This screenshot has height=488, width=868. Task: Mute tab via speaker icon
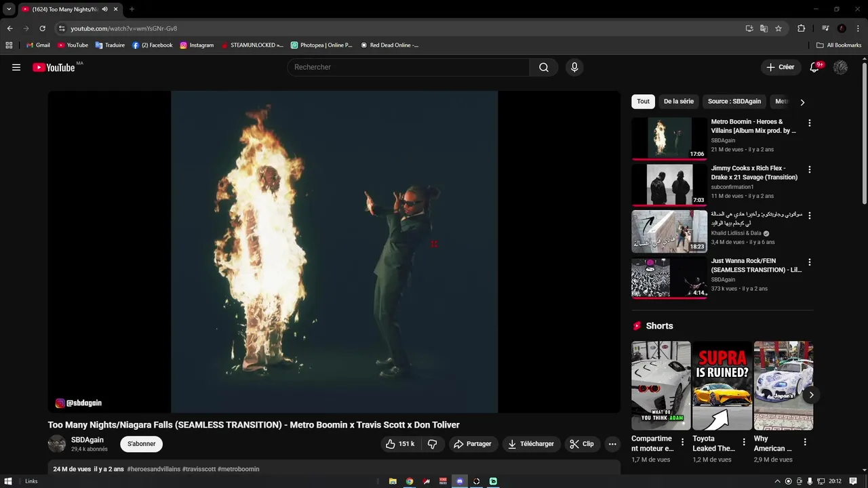click(104, 9)
